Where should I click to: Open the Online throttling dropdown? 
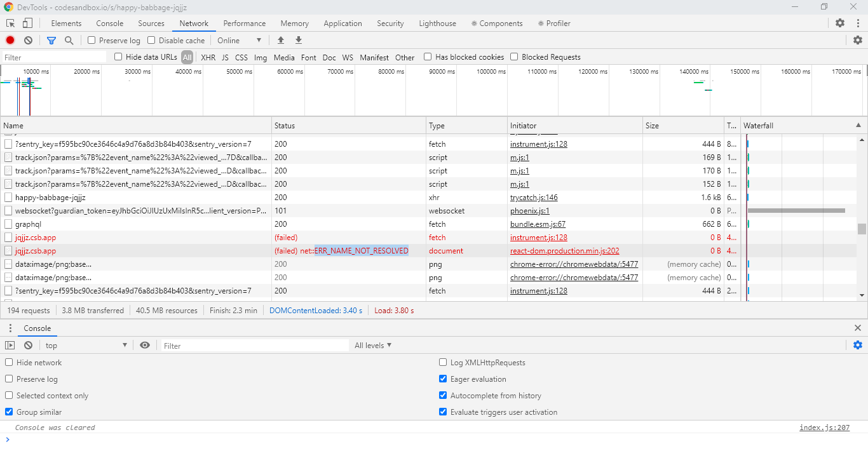[x=240, y=40]
